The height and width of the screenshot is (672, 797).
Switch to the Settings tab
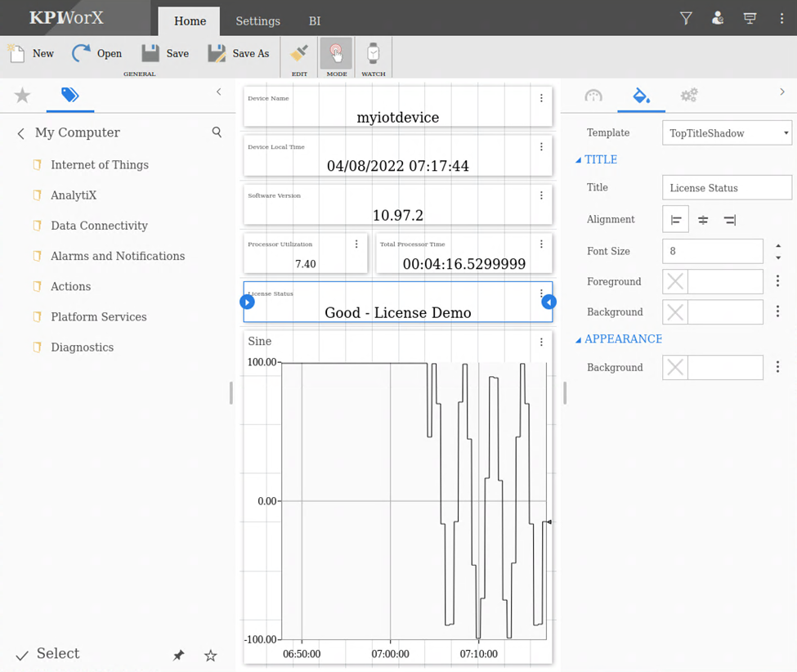click(257, 21)
